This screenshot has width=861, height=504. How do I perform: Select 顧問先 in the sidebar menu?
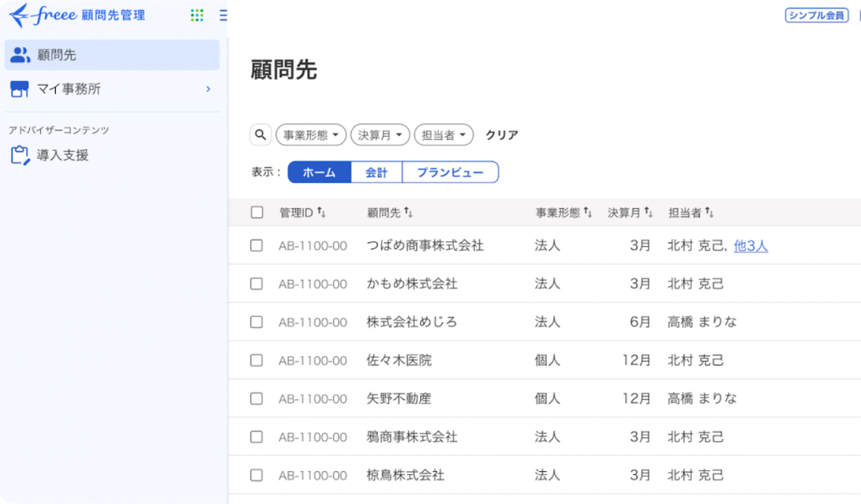(112, 55)
